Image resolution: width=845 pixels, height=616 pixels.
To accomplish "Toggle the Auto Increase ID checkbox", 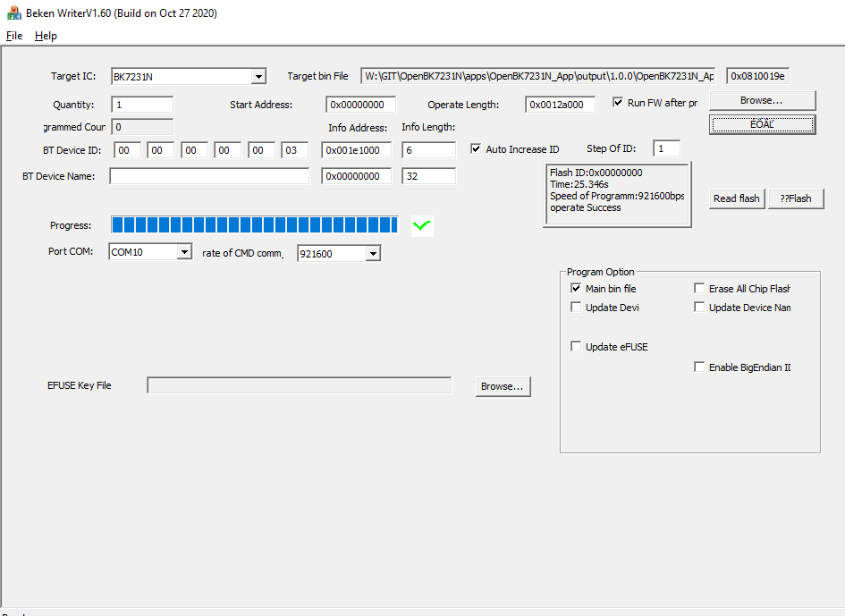I will point(476,148).
